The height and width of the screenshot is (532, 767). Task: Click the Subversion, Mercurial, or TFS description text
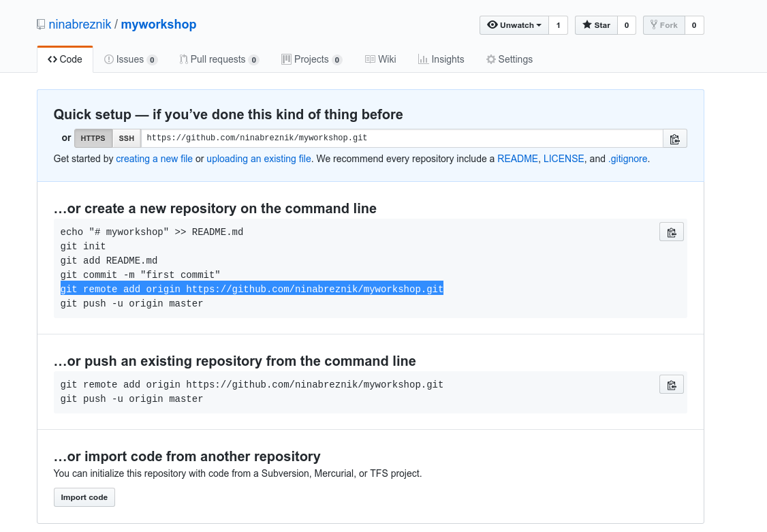click(x=238, y=474)
